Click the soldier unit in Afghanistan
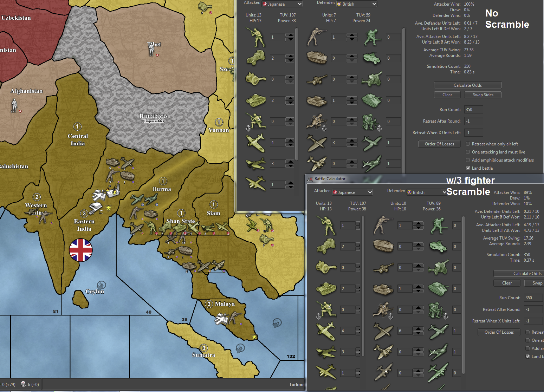The height and width of the screenshot is (392, 544). pyautogui.click(x=14, y=105)
